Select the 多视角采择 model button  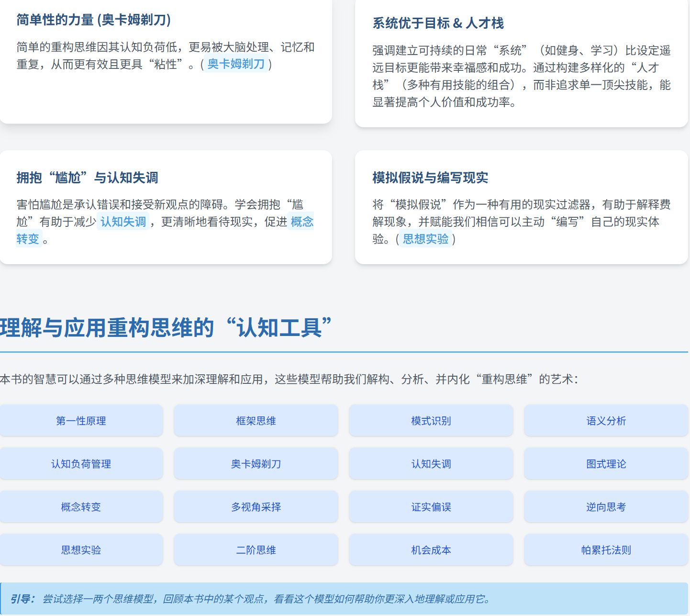pyautogui.click(x=256, y=507)
